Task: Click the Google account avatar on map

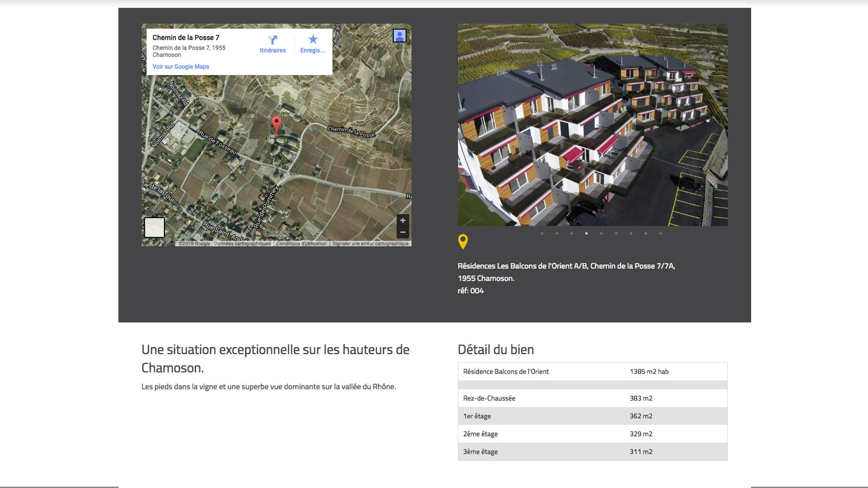Action: click(x=400, y=36)
